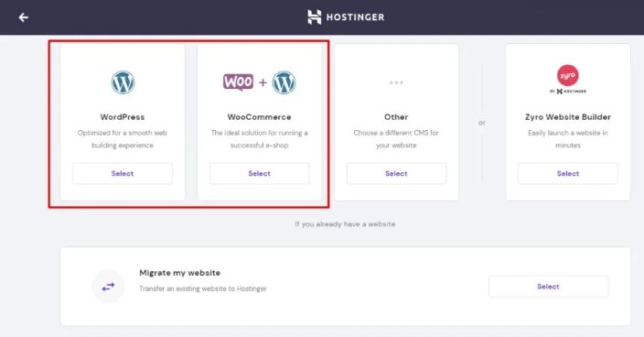644x337 pixels.
Task: Select Migrate my website
Action: 548,287
